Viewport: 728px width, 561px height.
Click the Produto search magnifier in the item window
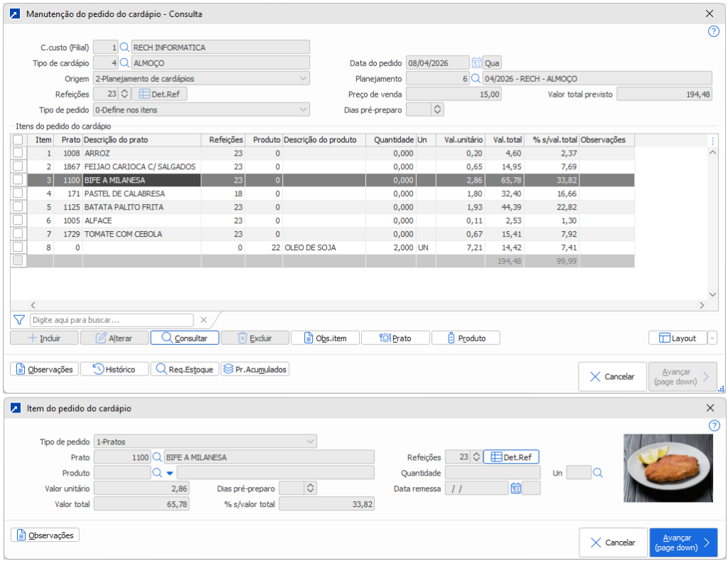click(x=157, y=473)
